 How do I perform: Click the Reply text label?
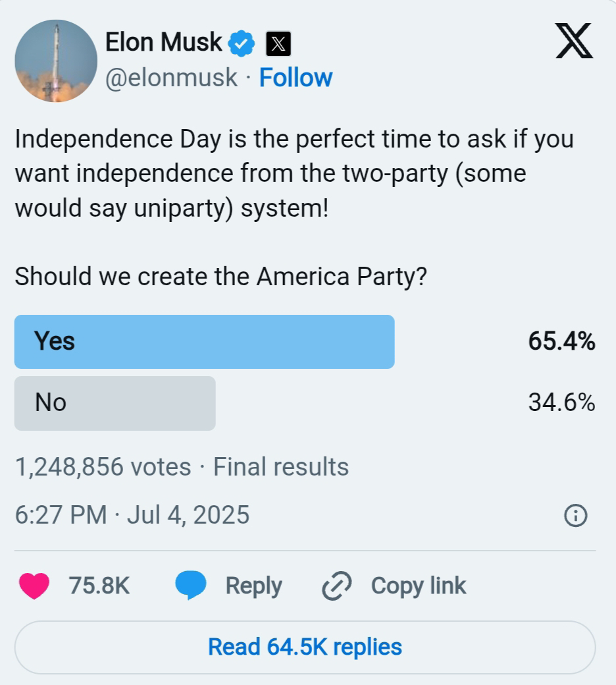click(253, 586)
